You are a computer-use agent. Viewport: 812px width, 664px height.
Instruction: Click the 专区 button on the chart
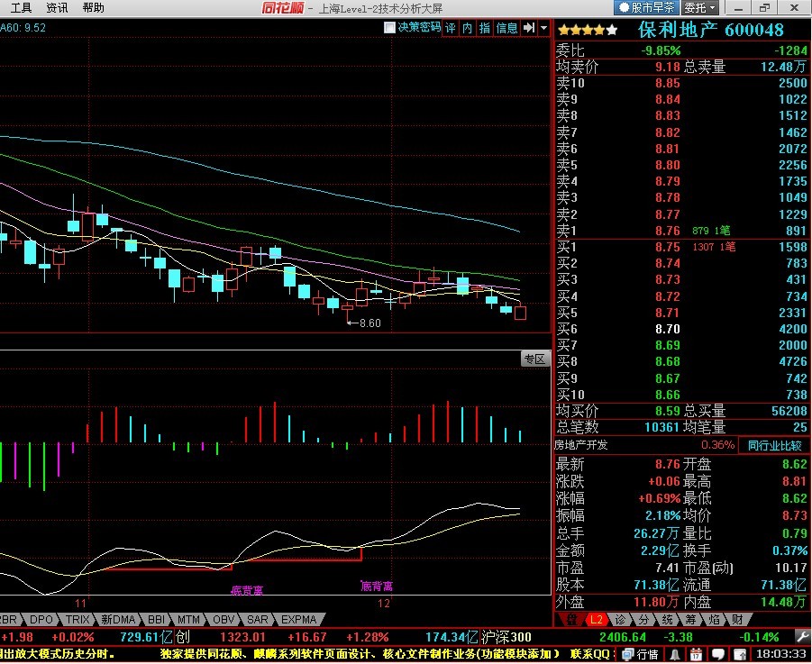click(x=534, y=359)
